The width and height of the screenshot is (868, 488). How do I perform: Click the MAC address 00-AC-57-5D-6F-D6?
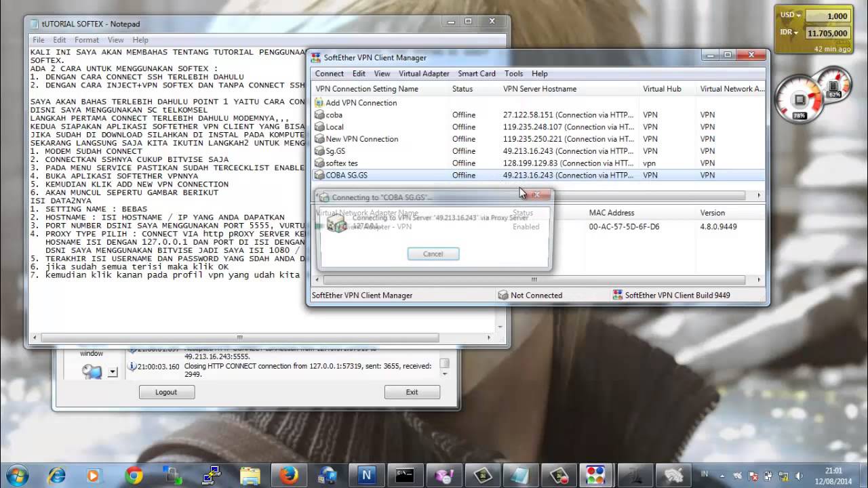[624, 227]
